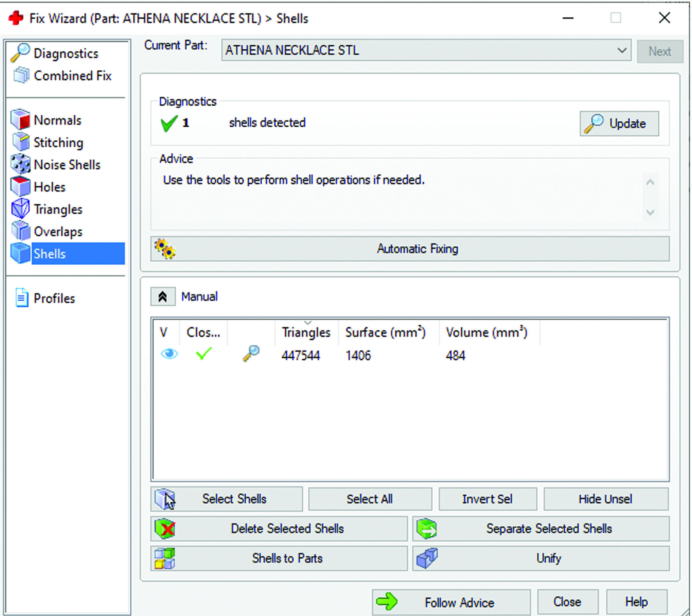692x616 pixels.
Task: Click the Combined Fix icon
Action: (x=21, y=75)
